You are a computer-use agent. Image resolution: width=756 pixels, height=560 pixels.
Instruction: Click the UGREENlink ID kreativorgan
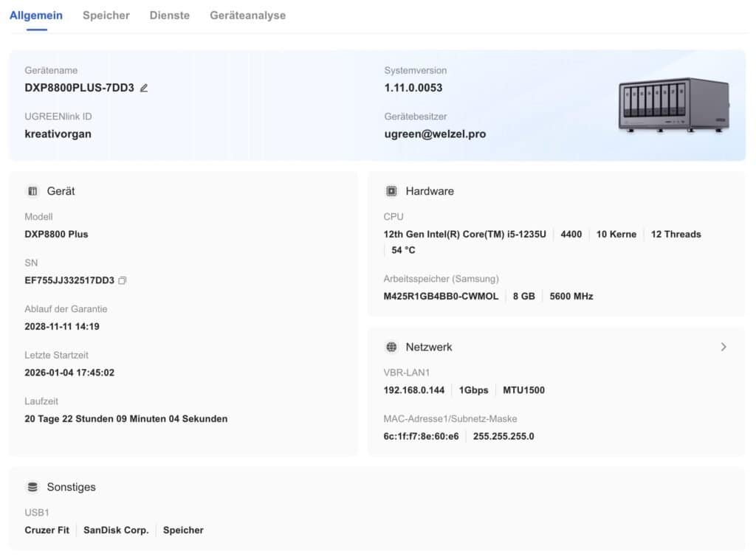(58, 134)
